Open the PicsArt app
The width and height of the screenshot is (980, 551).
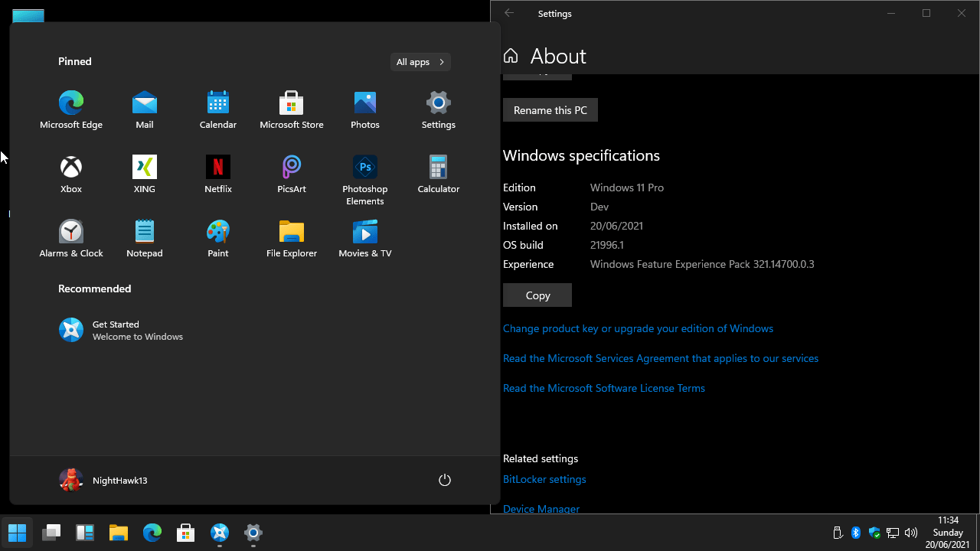click(292, 174)
